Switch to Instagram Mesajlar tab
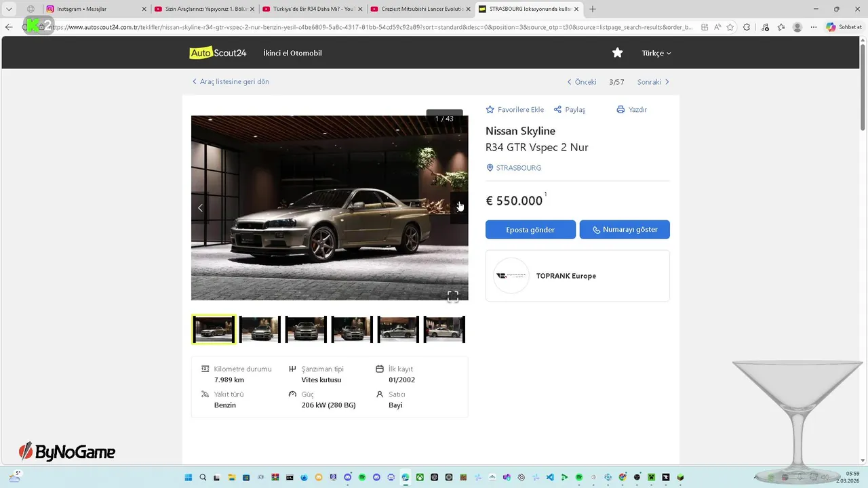Viewport: 868px width, 488px height. click(96, 9)
